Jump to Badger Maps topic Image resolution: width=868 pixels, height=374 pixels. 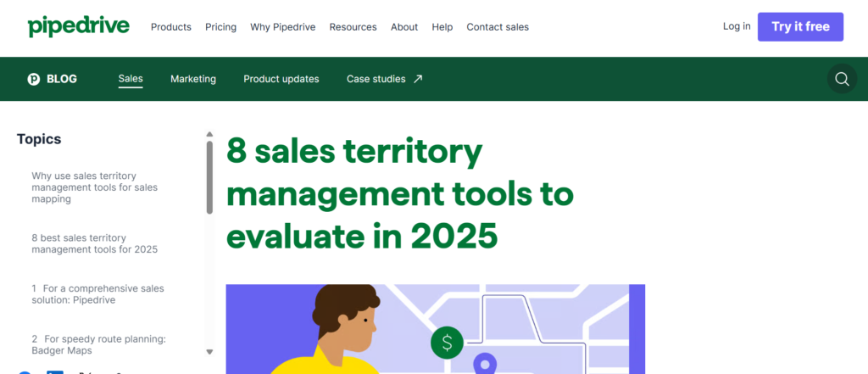pyautogui.click(x=98, y=344)
